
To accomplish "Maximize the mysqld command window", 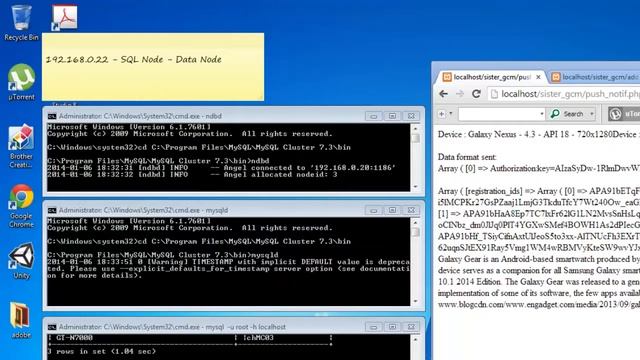I will pos(392,210).
